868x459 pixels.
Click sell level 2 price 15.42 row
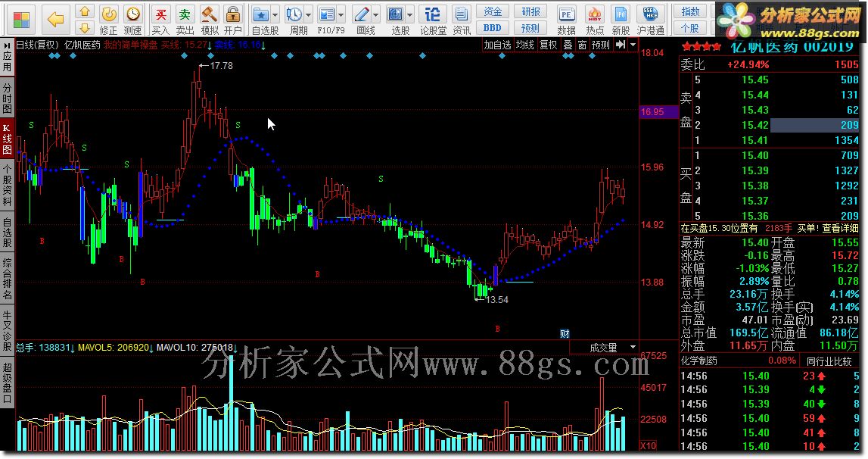click(x=776, y=125)
